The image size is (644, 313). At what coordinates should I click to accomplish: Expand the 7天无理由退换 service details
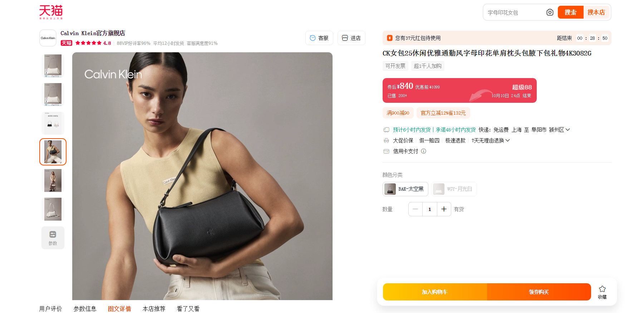pyautogui.click(x=491, y=140)
